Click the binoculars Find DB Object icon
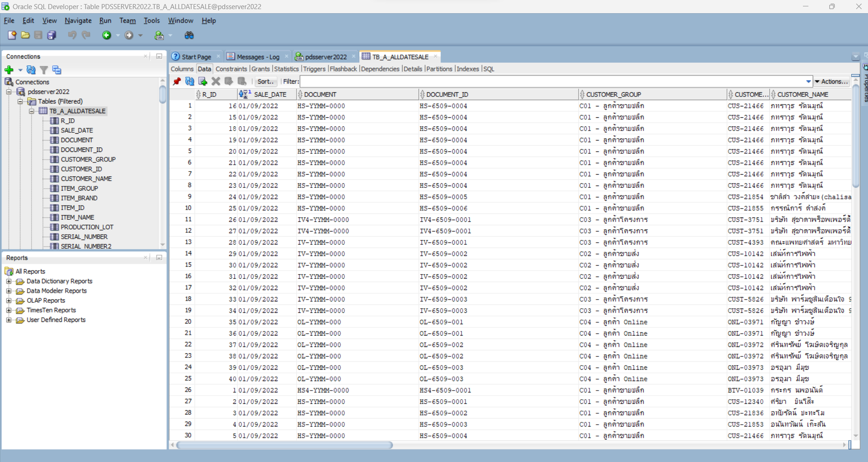The width and height of the screenshot is (868, 462). [x=189, y=35]
